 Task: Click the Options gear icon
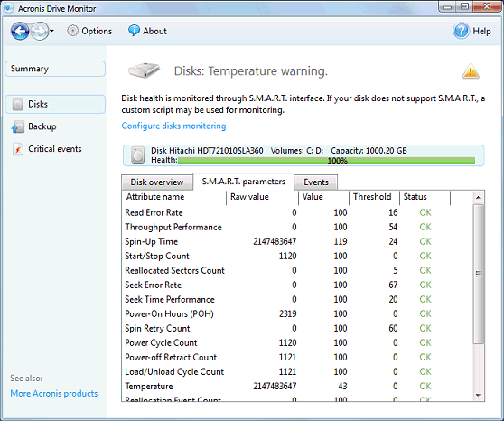click(x=72, y=31)
